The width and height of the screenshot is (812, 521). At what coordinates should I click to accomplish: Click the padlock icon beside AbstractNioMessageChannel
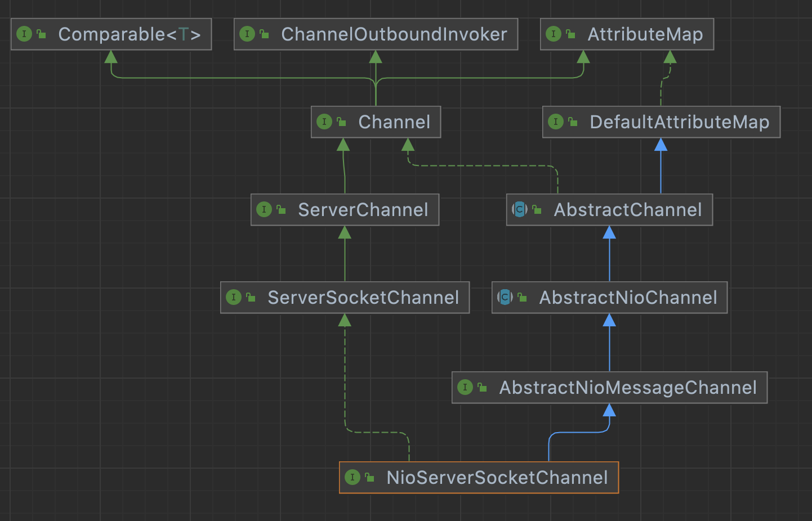[x=482, y=388]
